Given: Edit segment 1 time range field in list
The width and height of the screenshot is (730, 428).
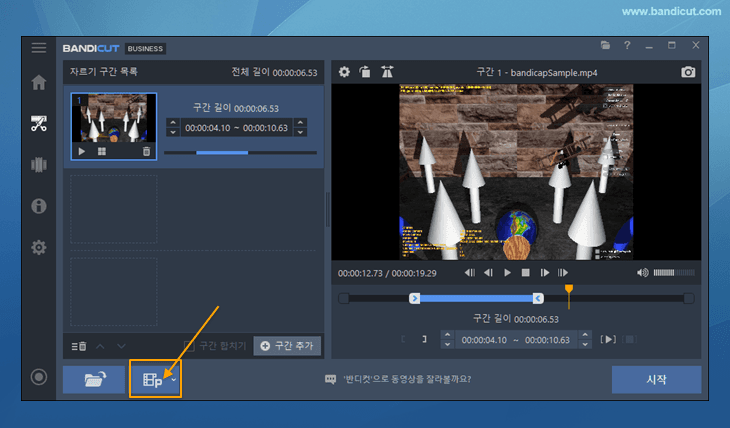Looking at the screenshot, I should pos(237,128).
